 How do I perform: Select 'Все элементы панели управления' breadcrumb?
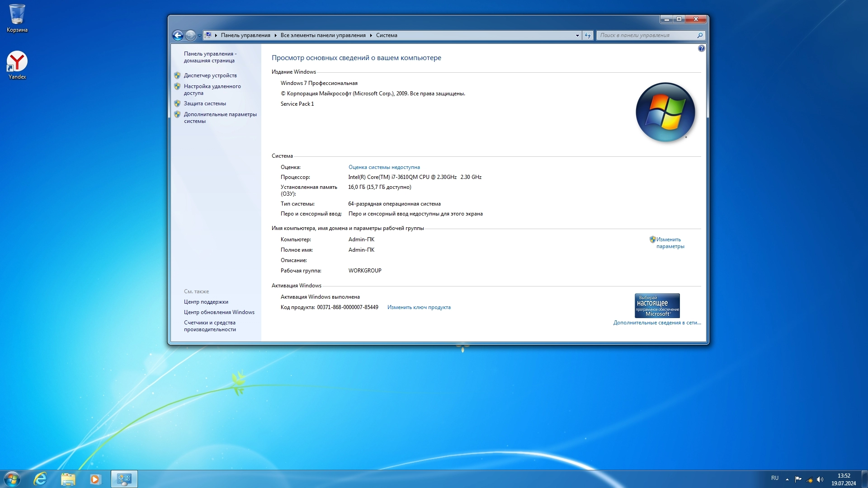coord(323,35)
